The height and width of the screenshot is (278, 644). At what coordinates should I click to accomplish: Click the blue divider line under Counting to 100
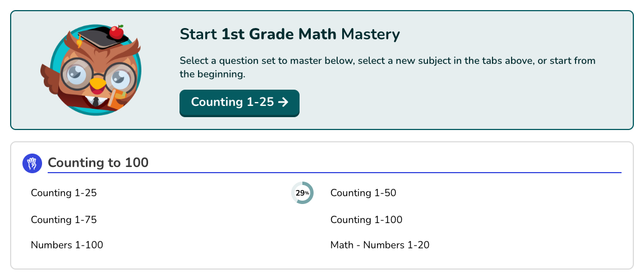393,173
